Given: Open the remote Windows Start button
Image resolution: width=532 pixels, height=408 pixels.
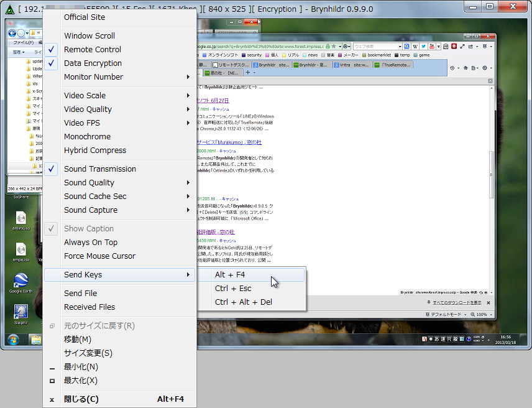Looking at the screenshot, I should tap(13, 339).
